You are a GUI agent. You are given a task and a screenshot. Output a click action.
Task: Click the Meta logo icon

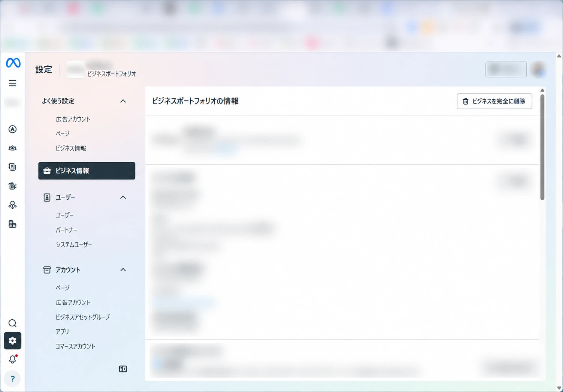pyautogui.click(x=13, y=63)
